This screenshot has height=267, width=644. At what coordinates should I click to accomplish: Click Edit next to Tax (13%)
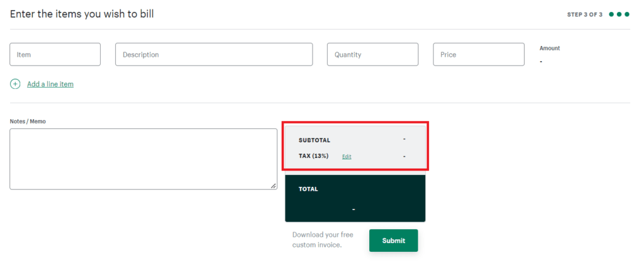coord(347,156)
